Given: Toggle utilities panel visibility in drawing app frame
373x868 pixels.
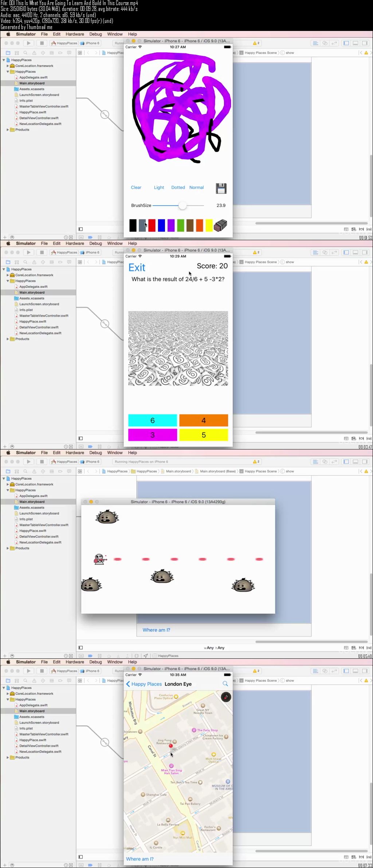Looking at the screenshot, I should [x=365, y=43].
